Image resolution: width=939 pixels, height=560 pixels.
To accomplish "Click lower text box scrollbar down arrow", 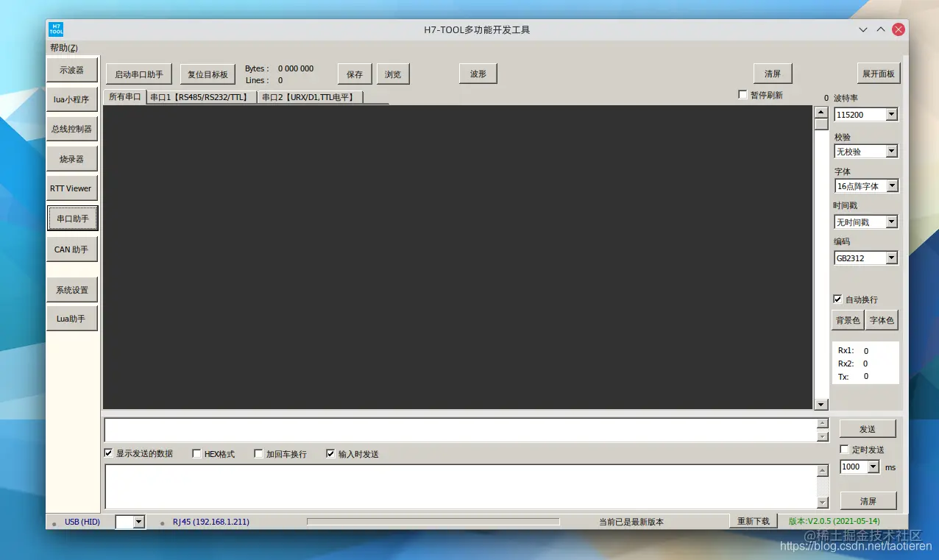I will click(x=823, y=503).
